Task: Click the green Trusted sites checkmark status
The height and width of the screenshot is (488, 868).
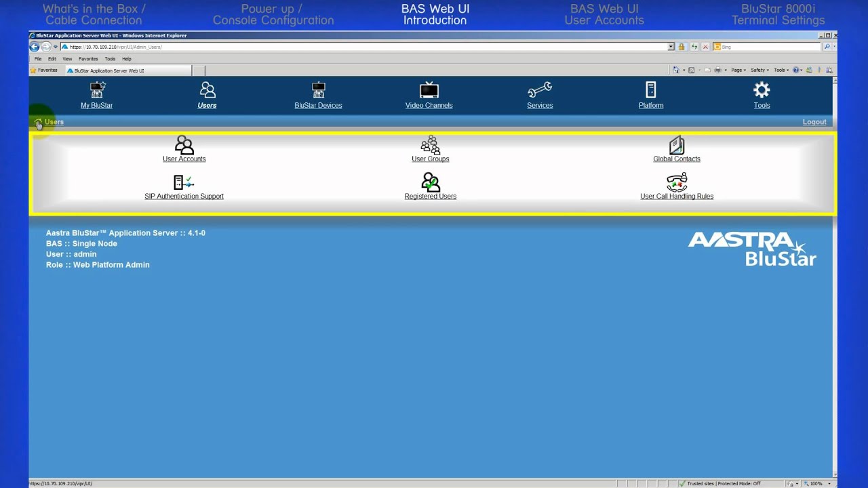Action: 682,484
